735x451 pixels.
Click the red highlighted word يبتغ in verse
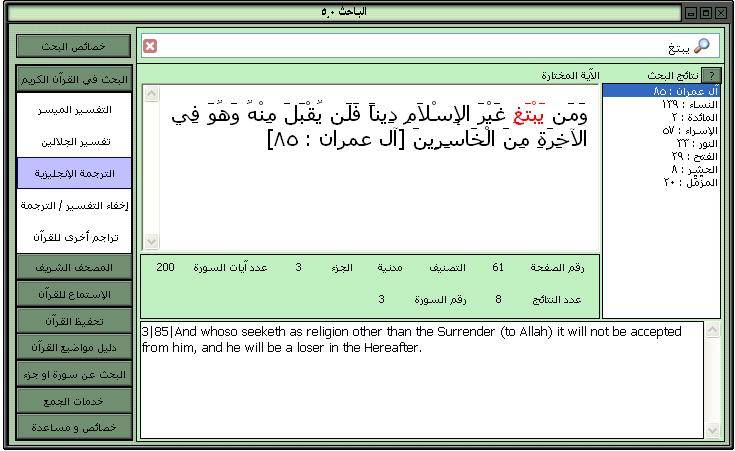click(528, 115)
